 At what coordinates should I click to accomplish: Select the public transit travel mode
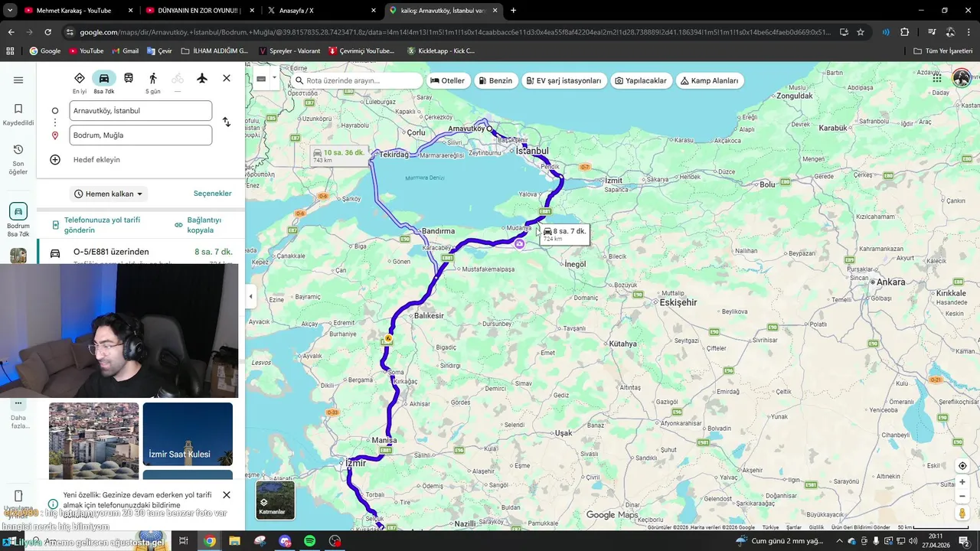click(129, 78)
